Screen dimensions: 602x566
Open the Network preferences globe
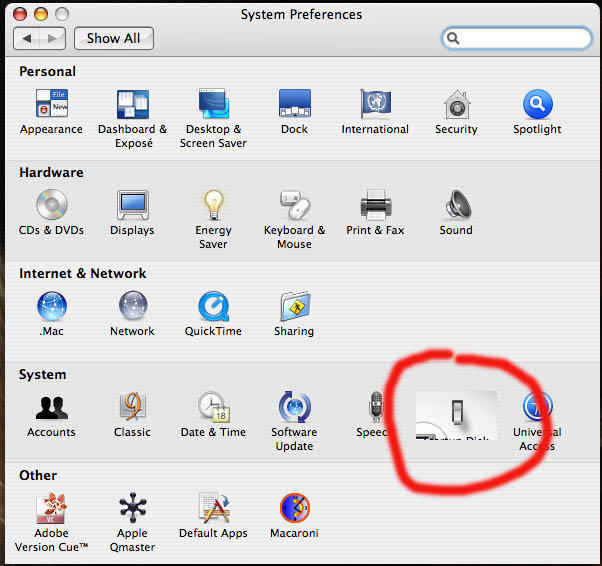pyautogui.click(x=133, y=306)
